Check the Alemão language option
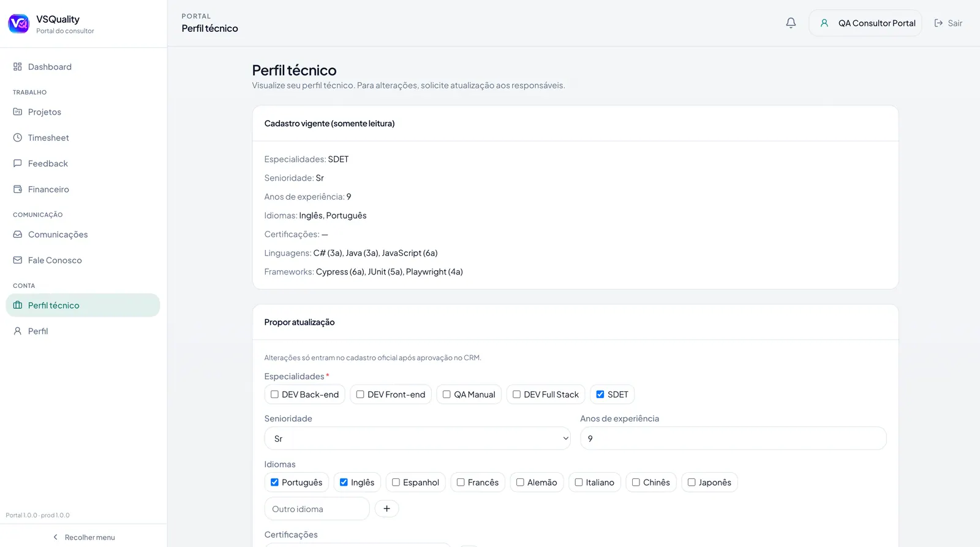Viewport: 980px width, 547px height. (x=520, y=483)
